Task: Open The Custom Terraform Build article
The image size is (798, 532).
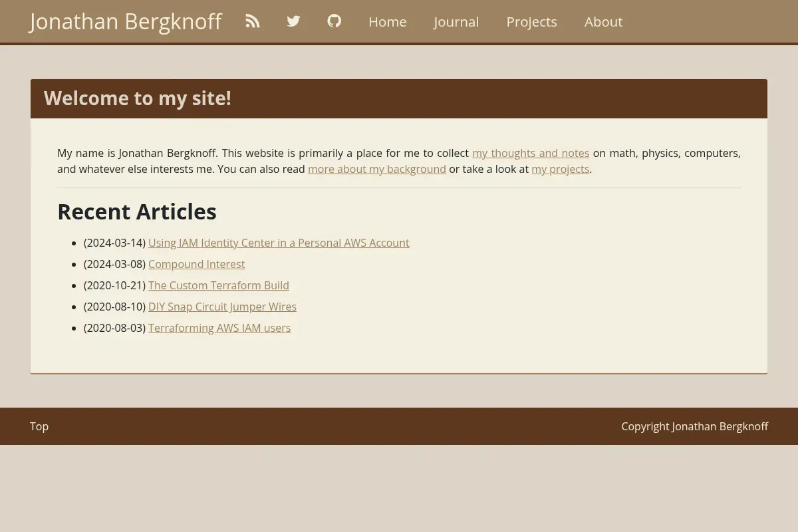Action: 219,285
